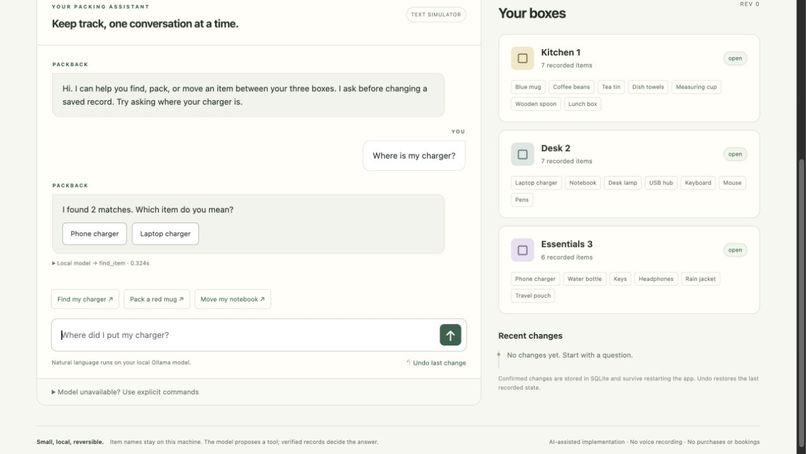Screen dimensions: 806x454
Task: Open the Essentials 3 box icon
Action: point(522,250)
